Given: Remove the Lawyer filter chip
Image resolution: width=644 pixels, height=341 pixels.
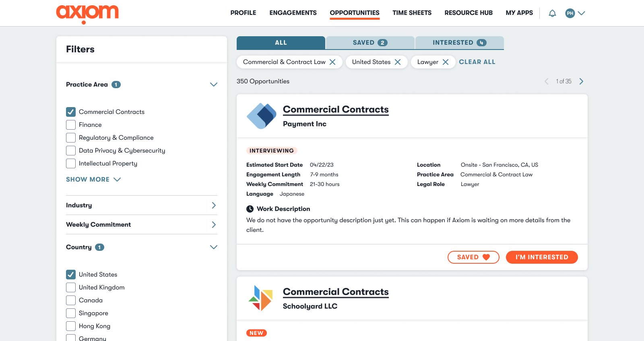Looking at the screenshot, I should [x=446, y=62].
